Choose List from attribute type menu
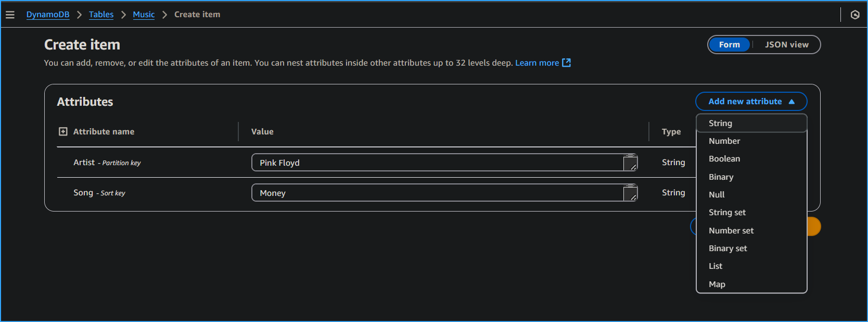868x322 pixels. click(751, 266)
